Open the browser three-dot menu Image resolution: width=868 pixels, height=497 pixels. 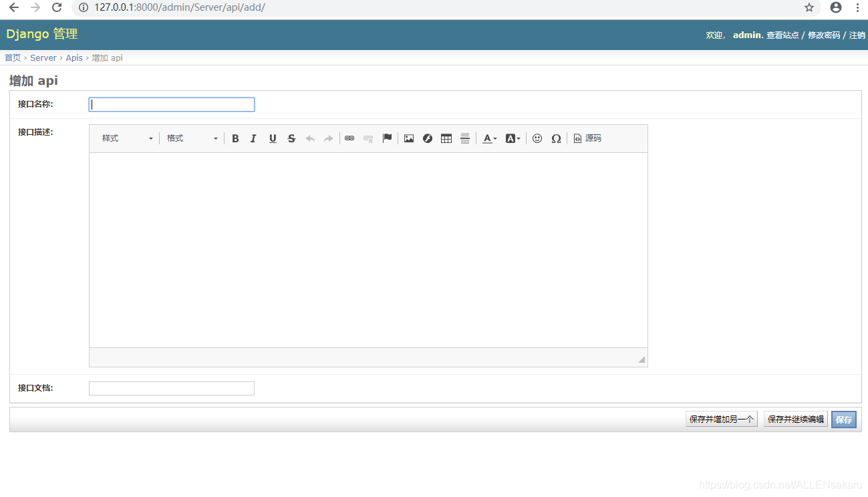click(x=857, y=7)
